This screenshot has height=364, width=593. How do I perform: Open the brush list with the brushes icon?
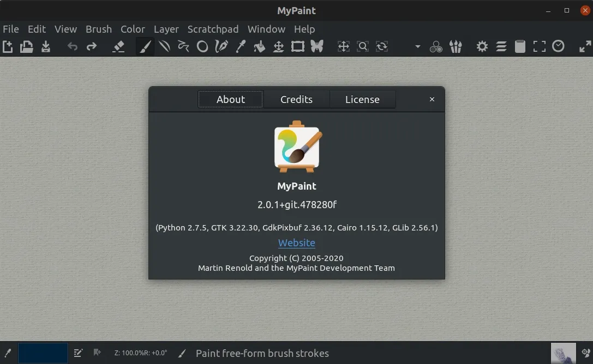tap(456, 46)
